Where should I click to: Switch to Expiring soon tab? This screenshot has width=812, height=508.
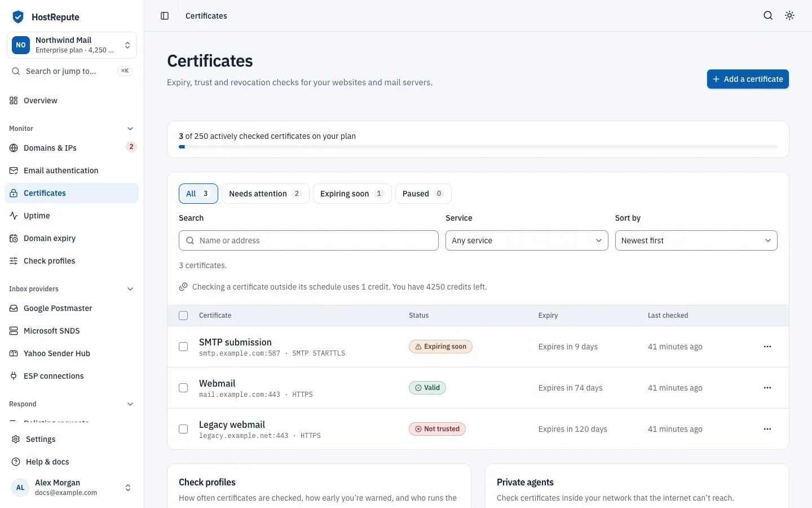point(352,194)
